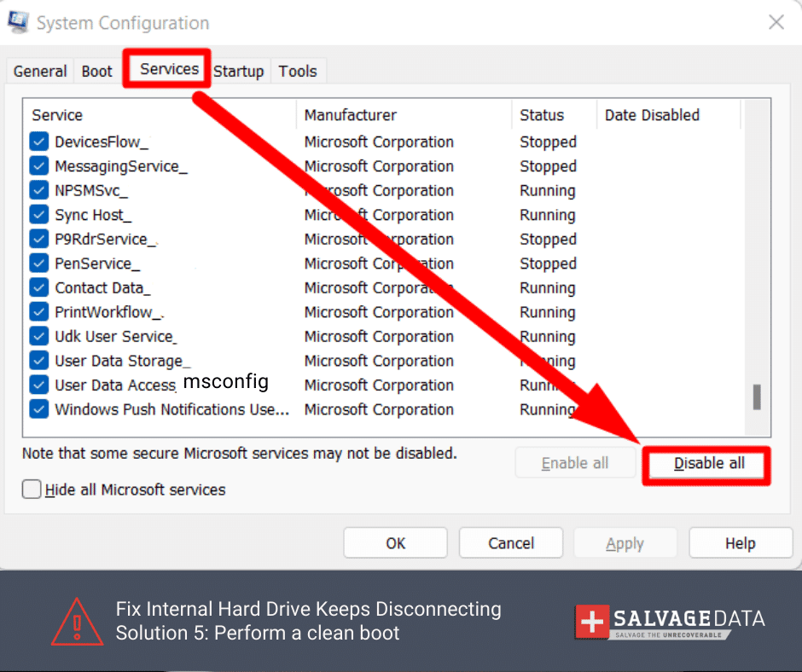Switch to the General tab

pos(40,72)
